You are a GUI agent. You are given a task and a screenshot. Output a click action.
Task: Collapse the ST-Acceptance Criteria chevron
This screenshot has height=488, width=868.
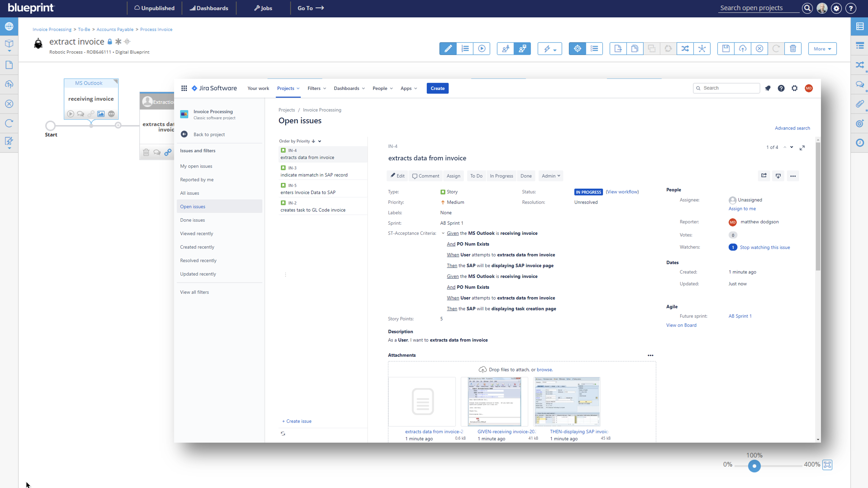click(443, 233)
